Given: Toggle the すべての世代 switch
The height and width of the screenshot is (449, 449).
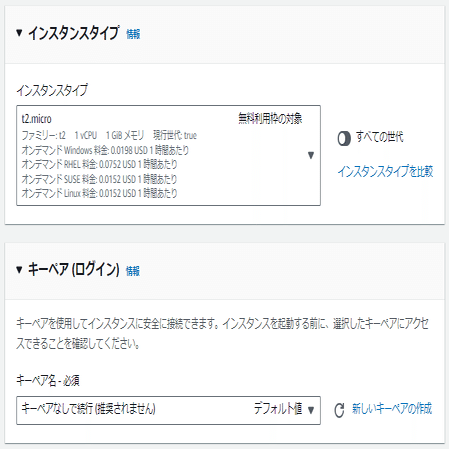Looking at the screenshot, I should (x=344, y=138).
